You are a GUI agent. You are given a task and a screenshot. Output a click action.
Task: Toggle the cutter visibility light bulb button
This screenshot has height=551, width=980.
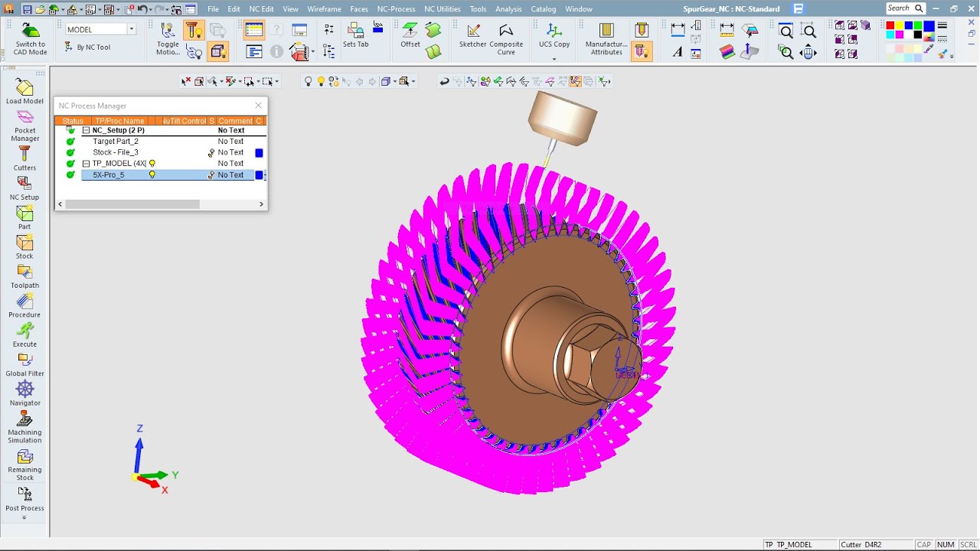(x=193, y=31)
